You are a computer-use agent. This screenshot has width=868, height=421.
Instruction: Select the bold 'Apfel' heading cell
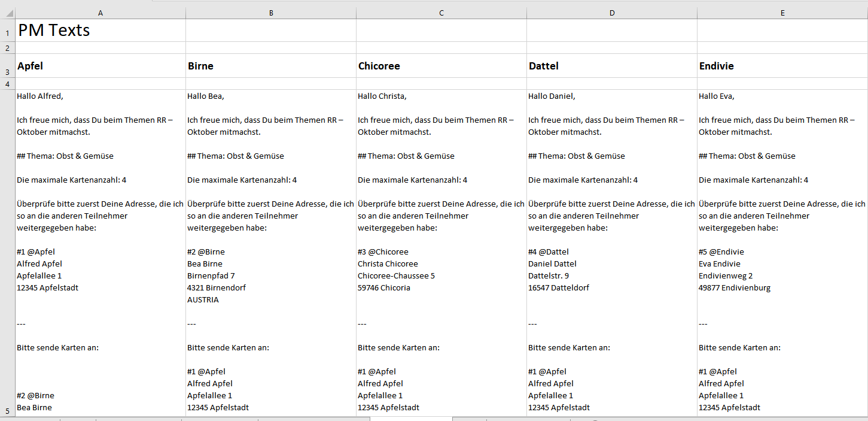pos(100,66)
